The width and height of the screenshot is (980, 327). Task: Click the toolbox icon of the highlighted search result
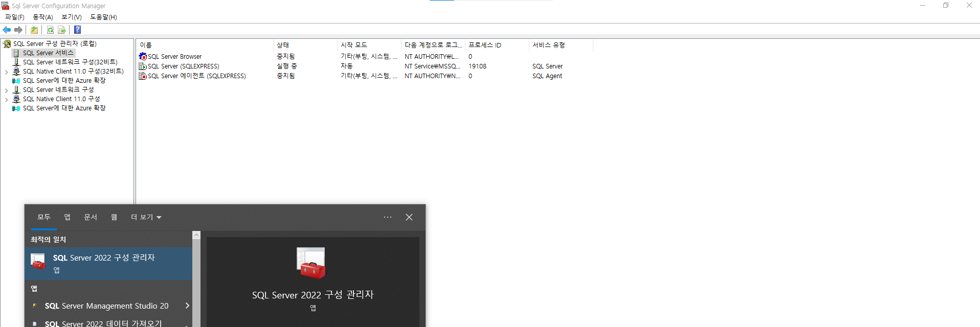click(x=38, y=261)
